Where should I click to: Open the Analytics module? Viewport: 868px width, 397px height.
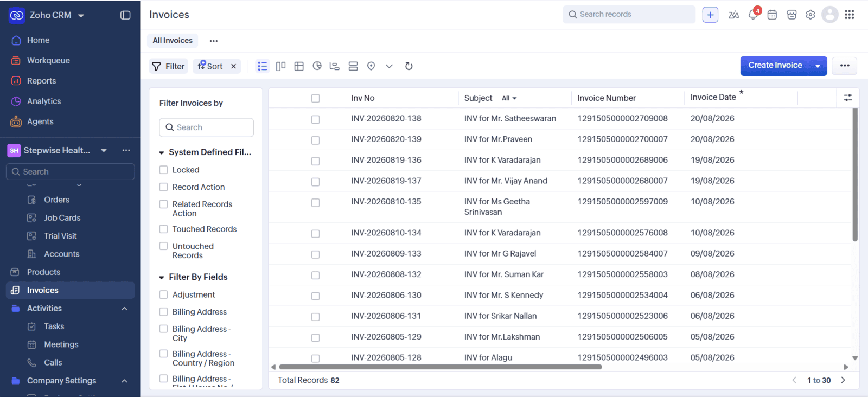click(44, 101)
